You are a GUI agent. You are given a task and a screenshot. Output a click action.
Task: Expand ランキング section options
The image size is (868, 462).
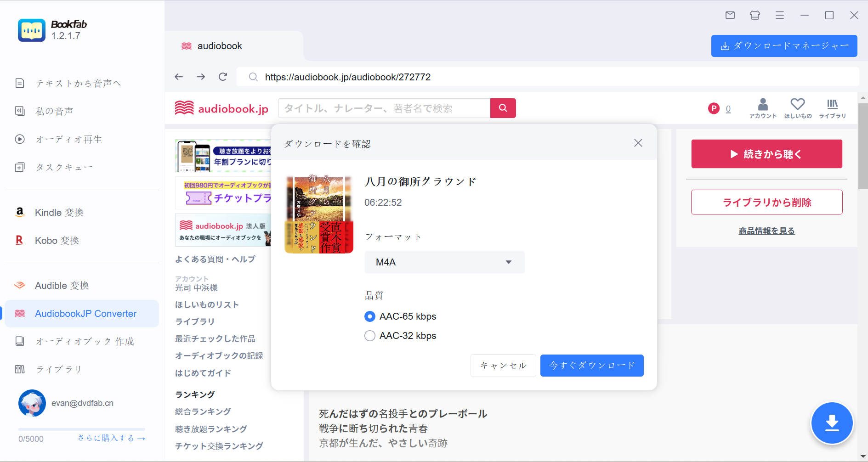[194, 394]
